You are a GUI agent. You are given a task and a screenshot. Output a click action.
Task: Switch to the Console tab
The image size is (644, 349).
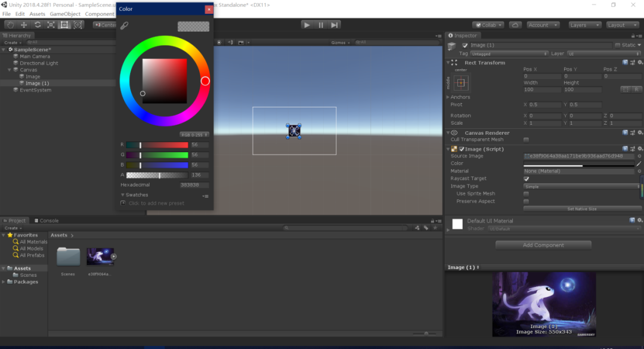tap(47, 221)
